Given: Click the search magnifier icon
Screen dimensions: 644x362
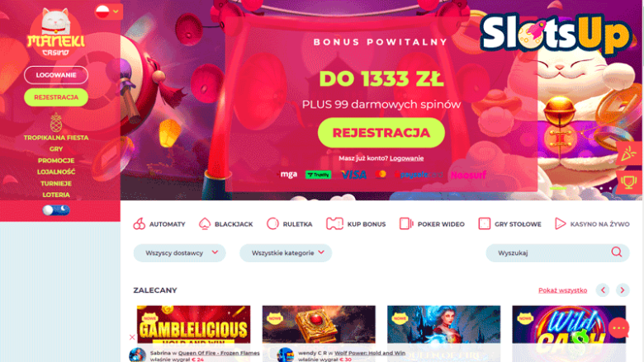Looking at the screenshot, I should coord(616,252).
